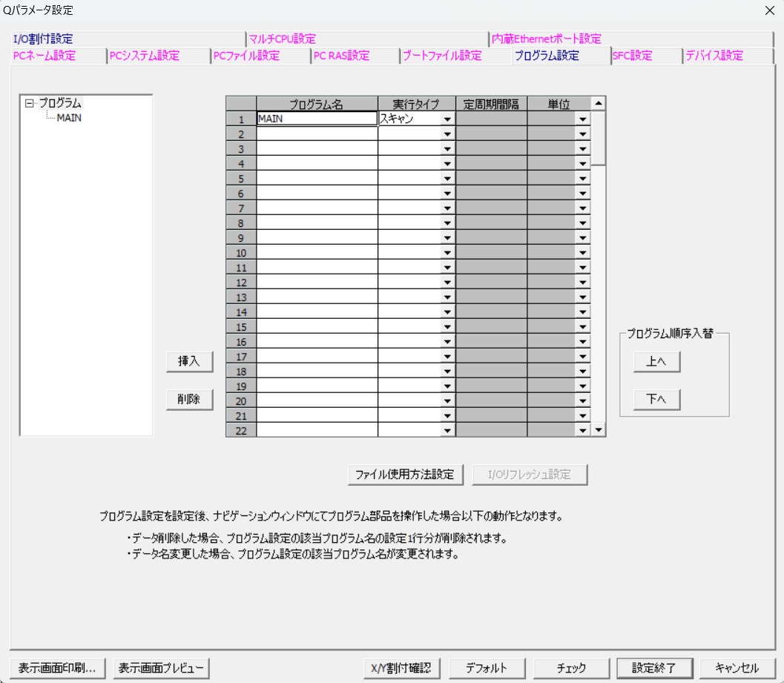Viewport: 784px width, 683px height.
Task: Click the 削除 button
Action: (x=189, y=399)
